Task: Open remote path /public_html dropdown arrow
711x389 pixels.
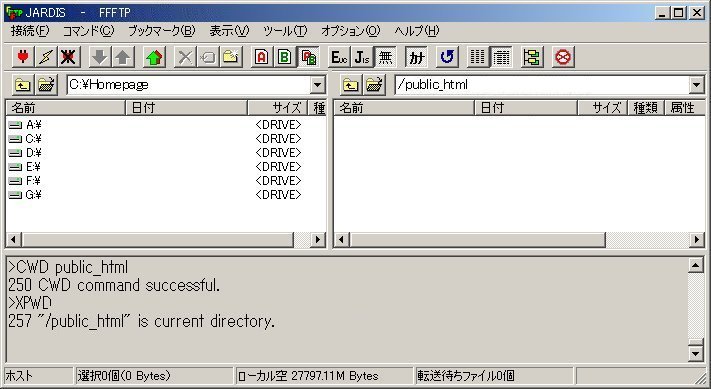Action: (697, 85)
